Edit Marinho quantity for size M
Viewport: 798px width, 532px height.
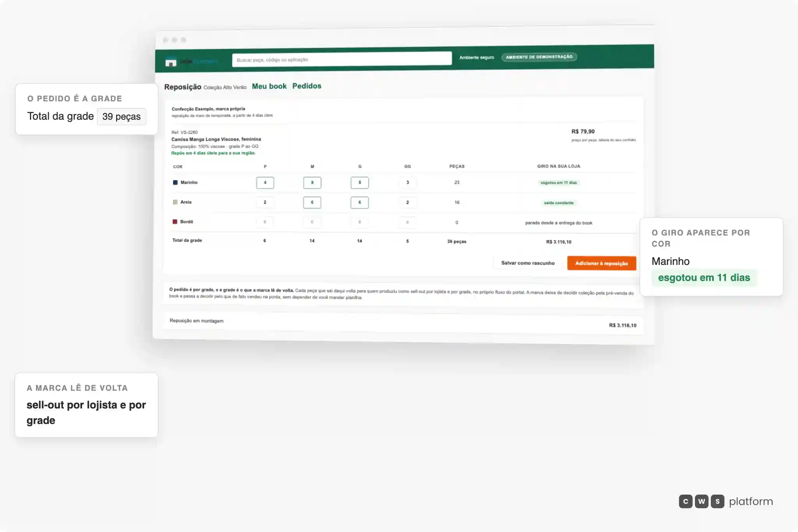[x=312, y=182]
